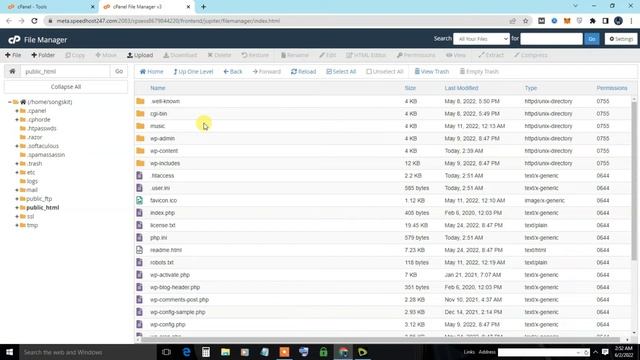Select the logs folder in tree
Screen dimensions: 640x360
point(32,181)
